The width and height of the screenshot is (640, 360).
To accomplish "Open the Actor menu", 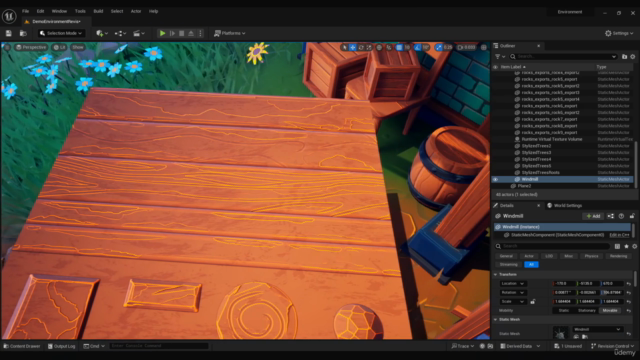I will point(136,11).
